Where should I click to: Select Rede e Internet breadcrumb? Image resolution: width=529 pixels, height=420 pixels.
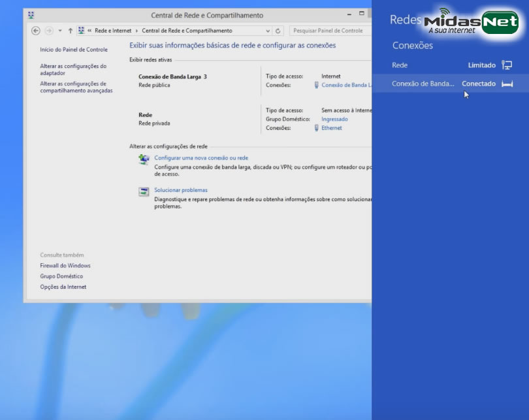(113, 31)
